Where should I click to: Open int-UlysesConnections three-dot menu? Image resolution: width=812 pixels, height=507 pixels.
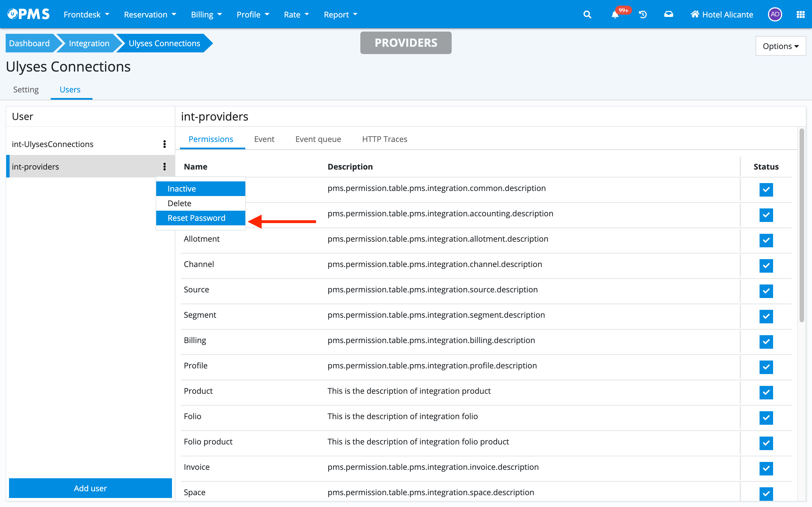point(164,144)
